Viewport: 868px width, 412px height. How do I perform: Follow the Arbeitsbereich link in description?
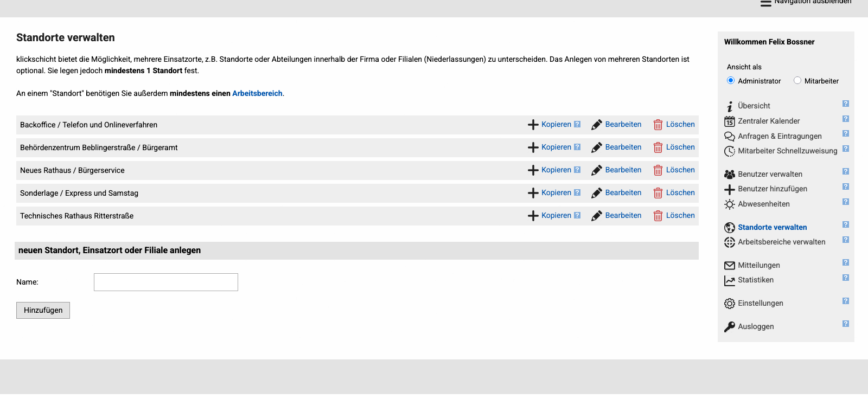pos(257,93)
